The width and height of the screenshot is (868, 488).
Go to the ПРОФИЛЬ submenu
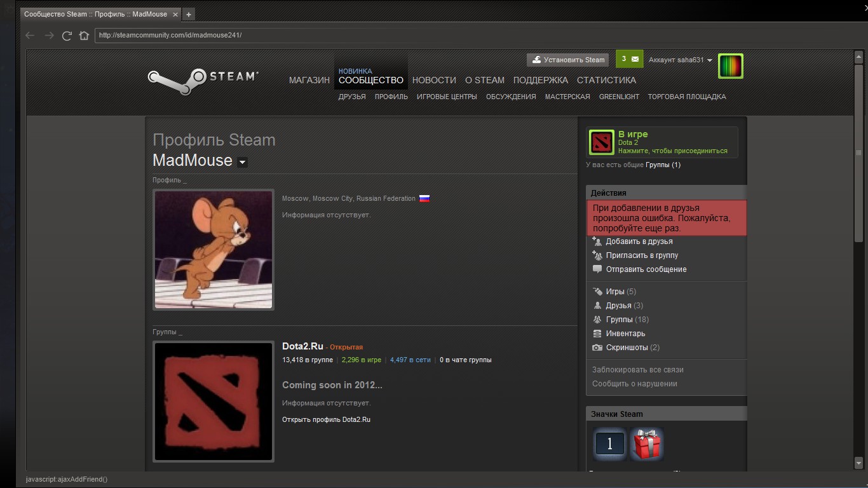391,97
